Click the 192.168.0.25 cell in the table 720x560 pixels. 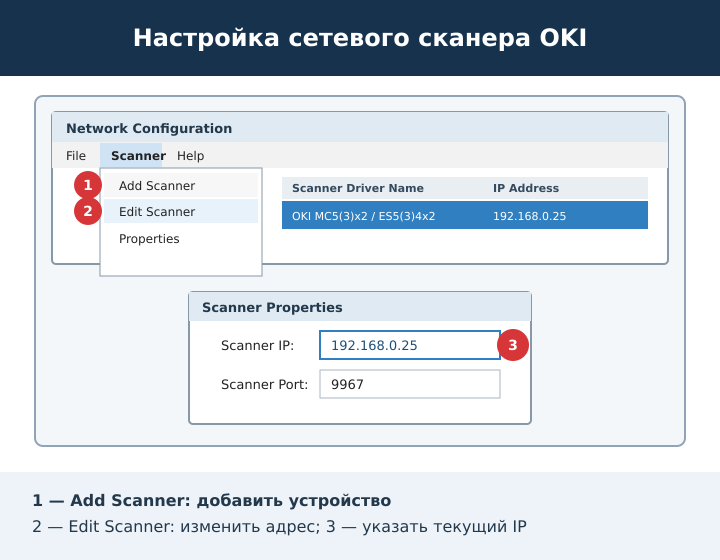click(x=529, y=216)
